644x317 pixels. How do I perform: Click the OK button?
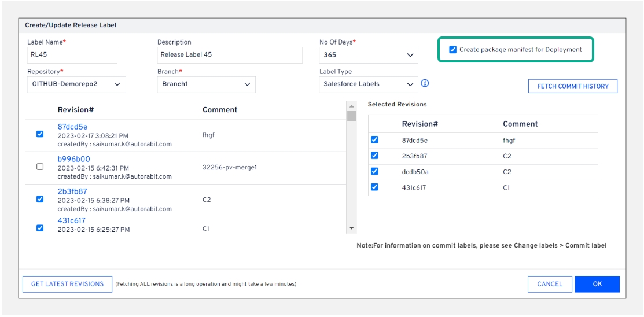597,284
